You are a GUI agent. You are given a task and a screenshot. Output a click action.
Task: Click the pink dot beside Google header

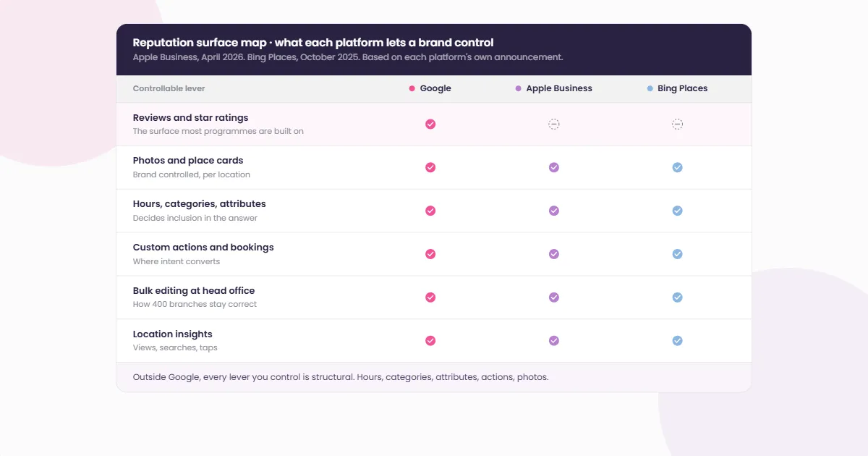[x=412, y=88]
